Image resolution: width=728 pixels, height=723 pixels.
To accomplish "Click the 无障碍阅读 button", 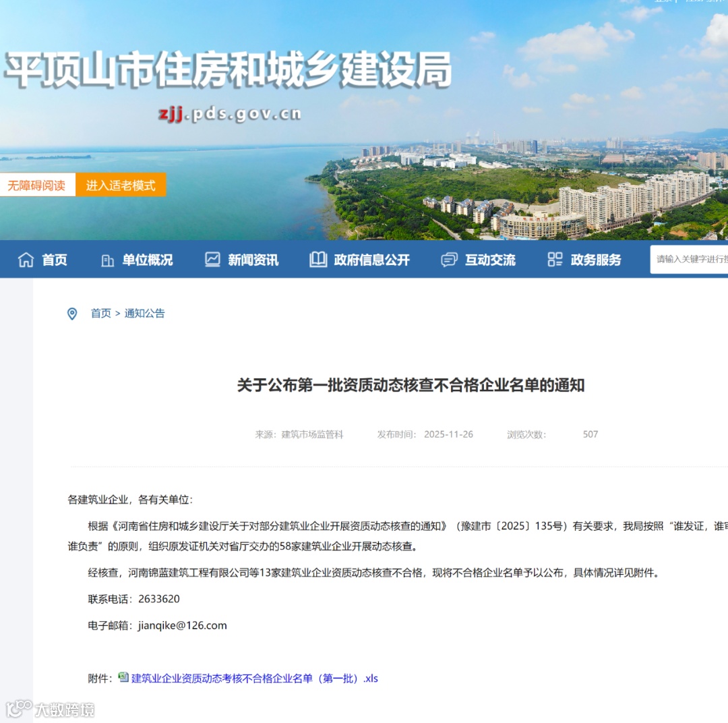I will 36,185.
